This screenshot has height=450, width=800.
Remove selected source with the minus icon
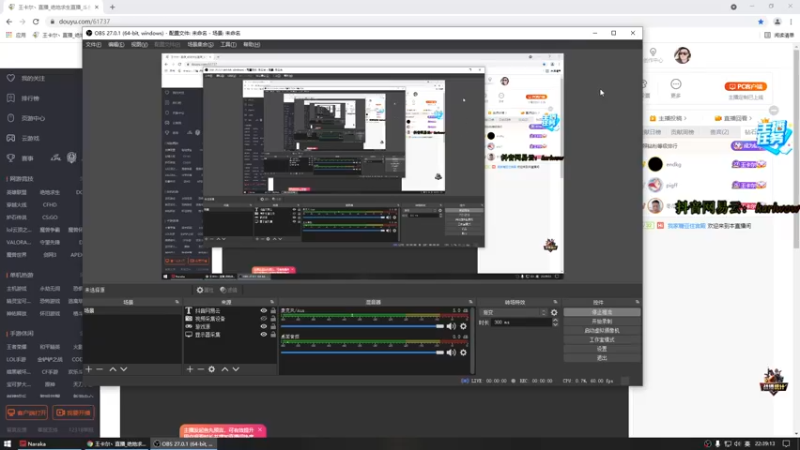click(201, 369)
